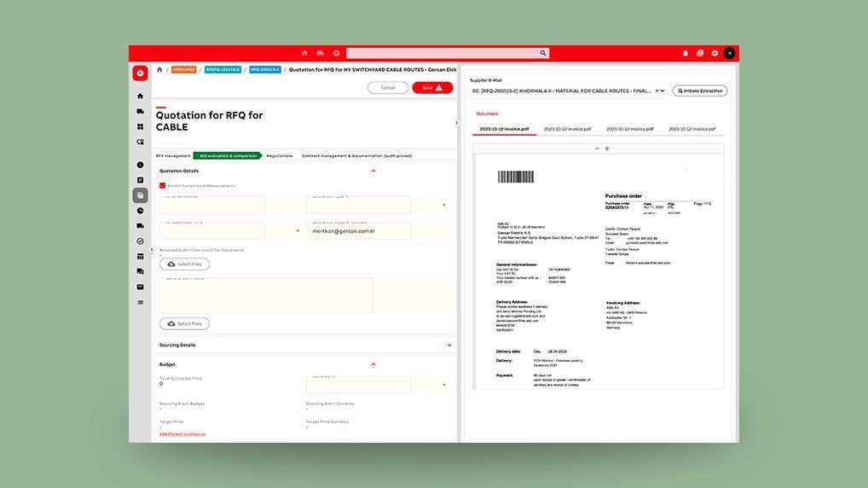The image size is (868, 488).
Task: Click the breadcrumb home icon
Action: [x=159, y=70]
